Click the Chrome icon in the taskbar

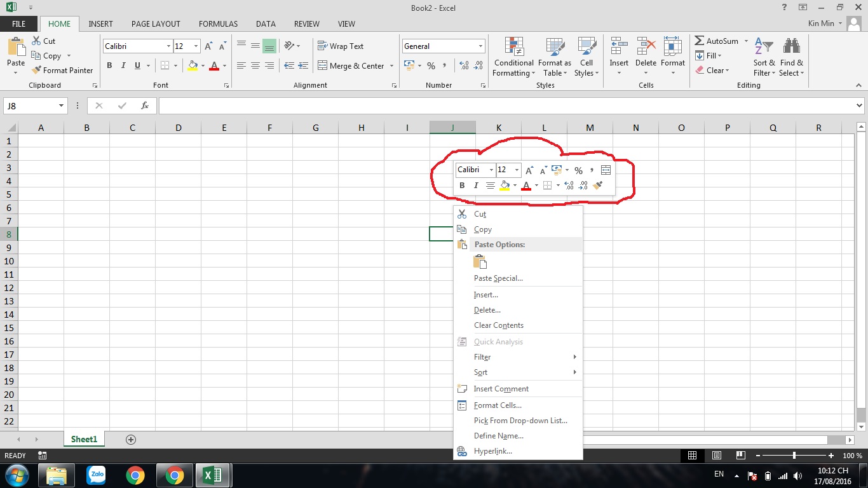coord(135,475)
